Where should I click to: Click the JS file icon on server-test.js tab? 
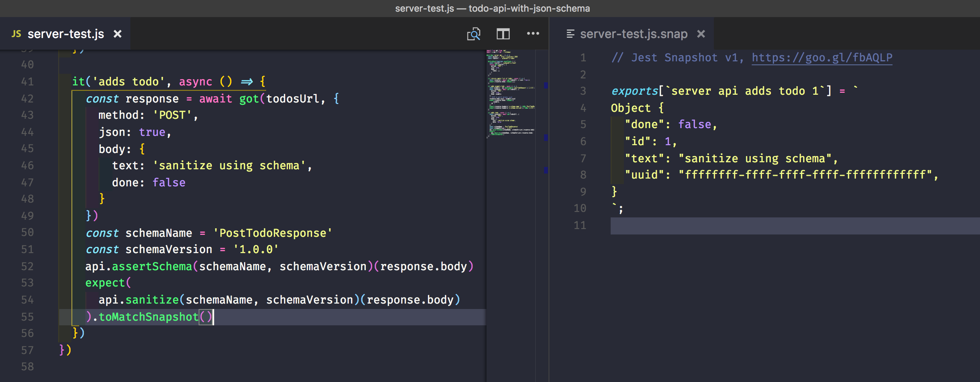[x=16, y=34]
